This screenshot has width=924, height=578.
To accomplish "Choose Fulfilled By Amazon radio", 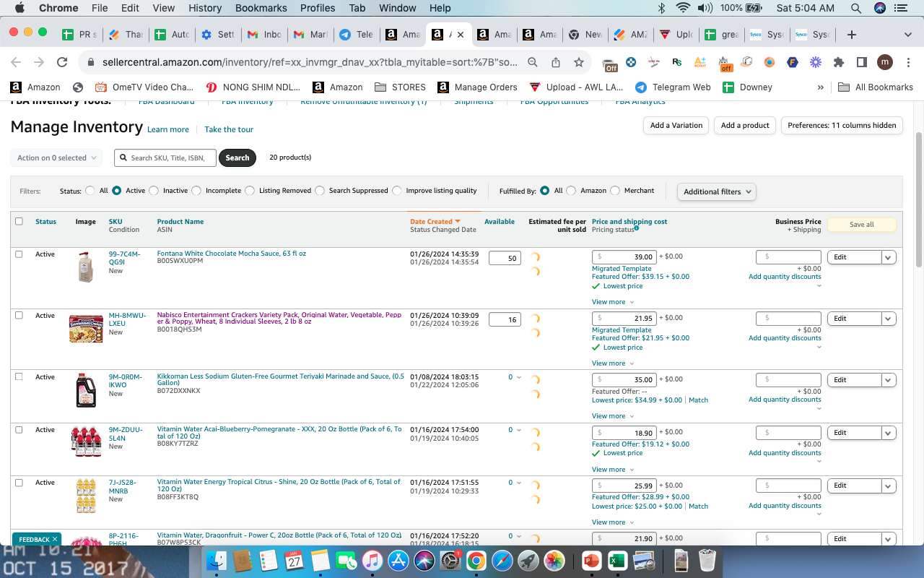I will pos(571,191).
